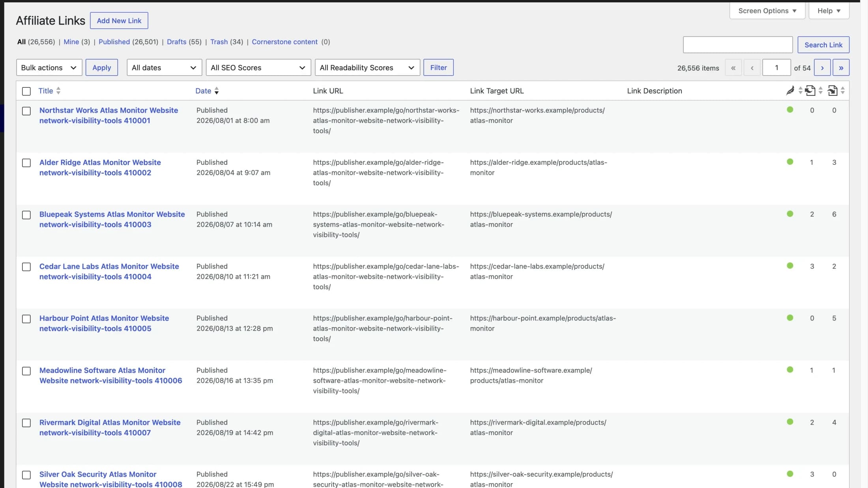The width and height of the screenshot is (868, 488).
Task: Open Cedar Lane Labs Atlas Monitor link title
Action: click(109, 272)
